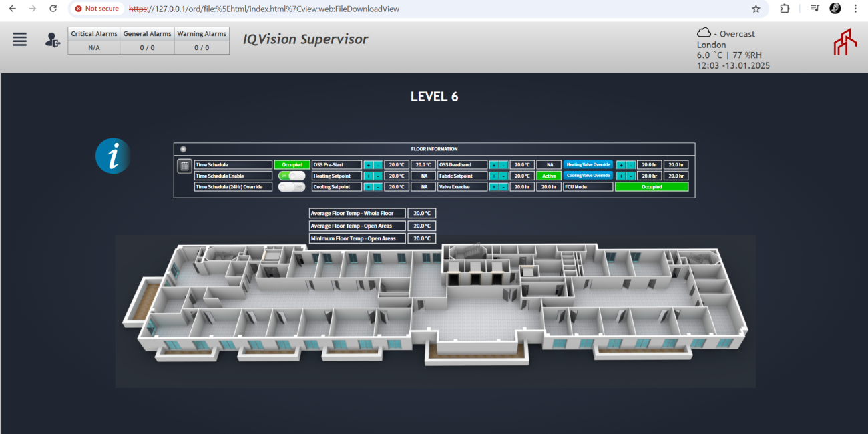Click the green Active Fabric Setpoint status
This screenshot has width=868, height=434.
click(549, 176)
